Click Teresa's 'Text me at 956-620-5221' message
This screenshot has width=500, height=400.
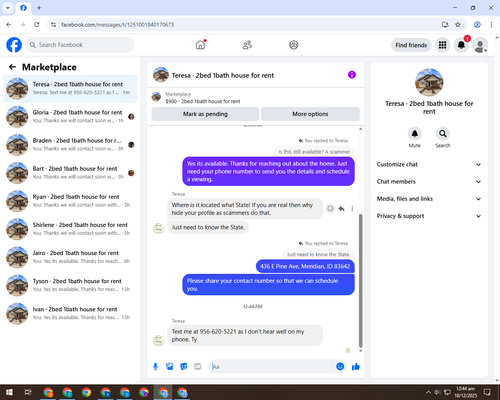[x=245, y=335]
